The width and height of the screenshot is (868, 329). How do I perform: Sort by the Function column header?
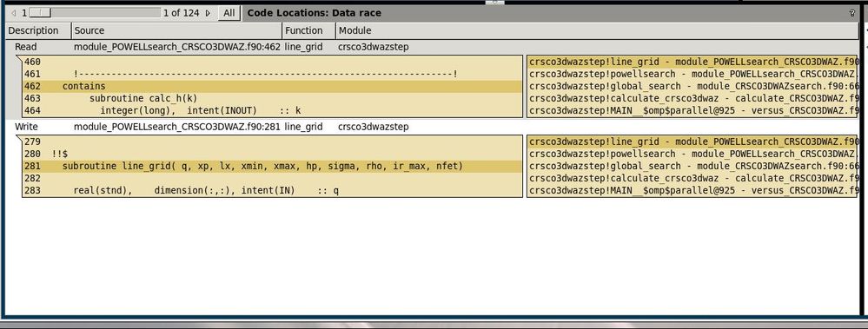[x=309, y=30]
